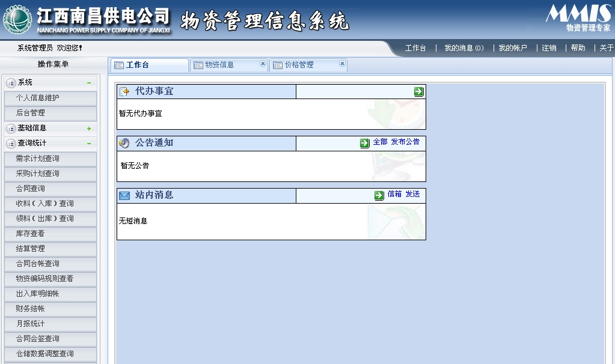
Task: Click the speaker icon beside 公告通知
Action: pyautogui.click(x=124, y=143)
